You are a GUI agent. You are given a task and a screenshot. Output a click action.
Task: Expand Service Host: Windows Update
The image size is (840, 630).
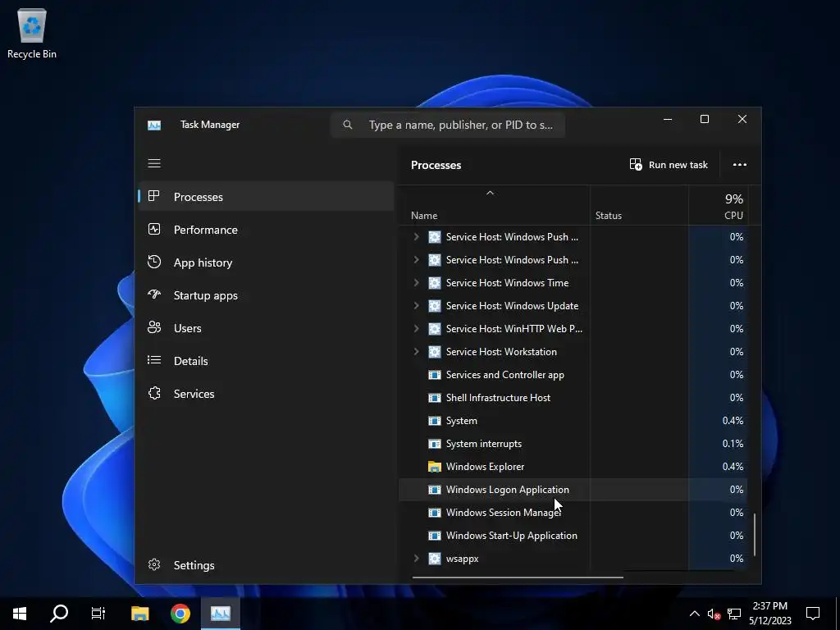[x=416, y=305]
